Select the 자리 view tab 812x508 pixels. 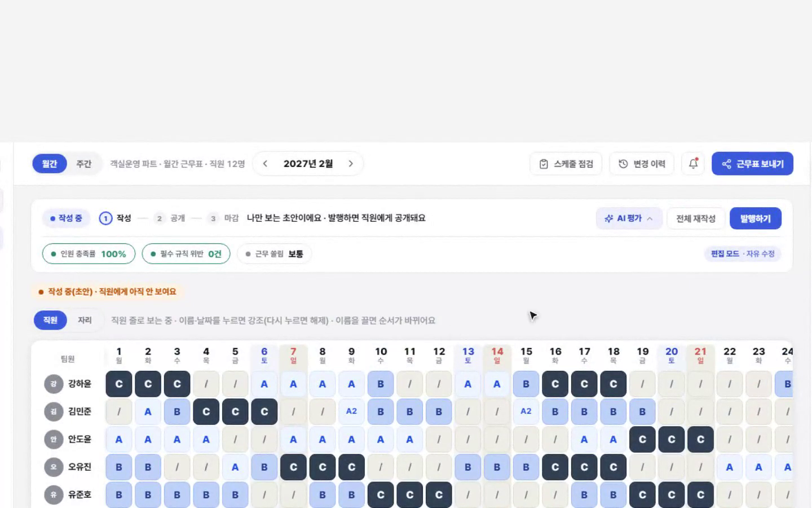pos(85,320)
